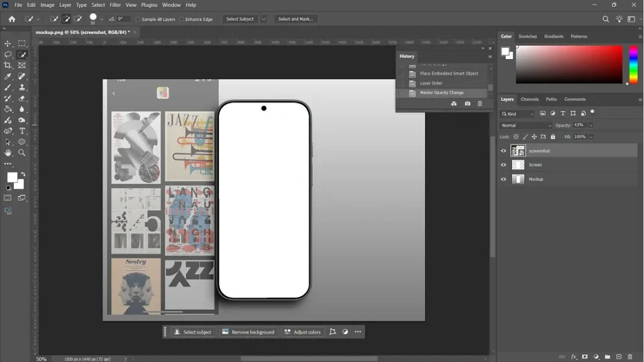
Task: Open the Layer menu
Action: (65, 5)
